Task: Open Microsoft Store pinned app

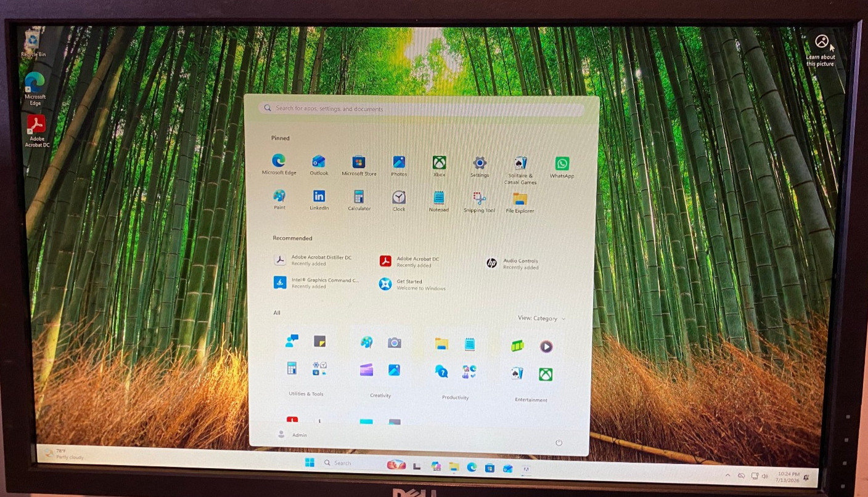Action: [x=359, y=166]
